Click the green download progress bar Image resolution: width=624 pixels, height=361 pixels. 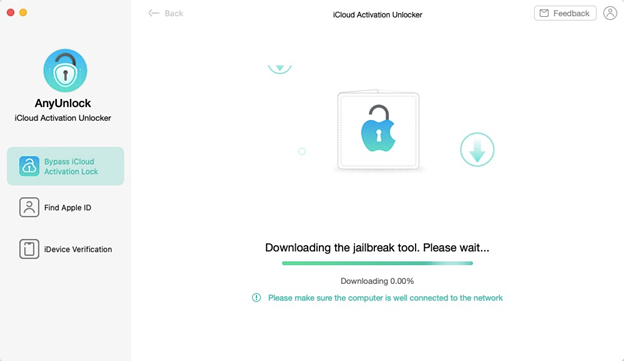coord(377,263)
